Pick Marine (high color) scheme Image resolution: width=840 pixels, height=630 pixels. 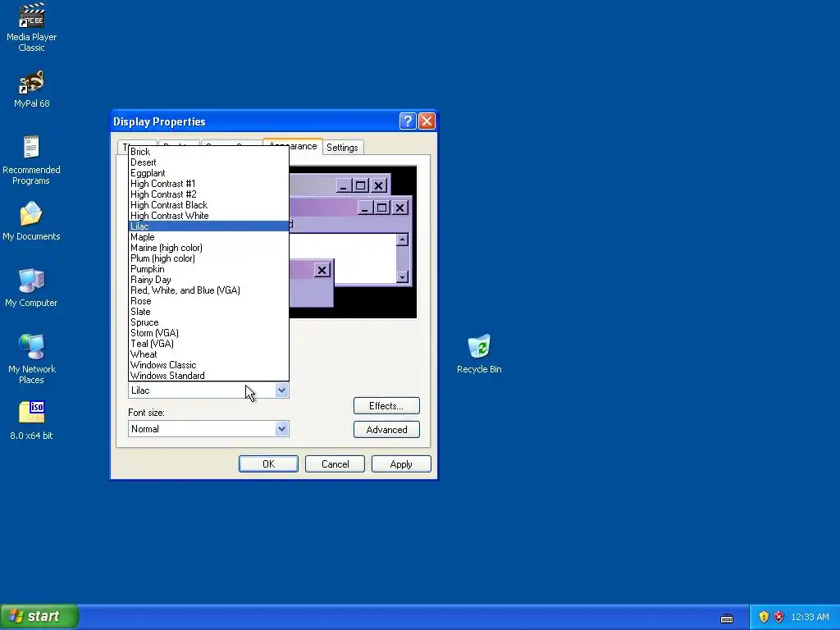coord(209,248)
